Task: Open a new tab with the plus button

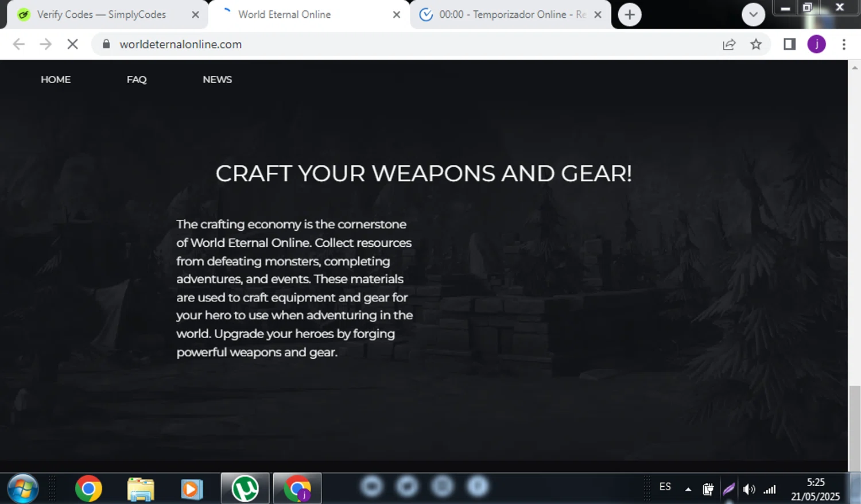Action: point(630,14)
